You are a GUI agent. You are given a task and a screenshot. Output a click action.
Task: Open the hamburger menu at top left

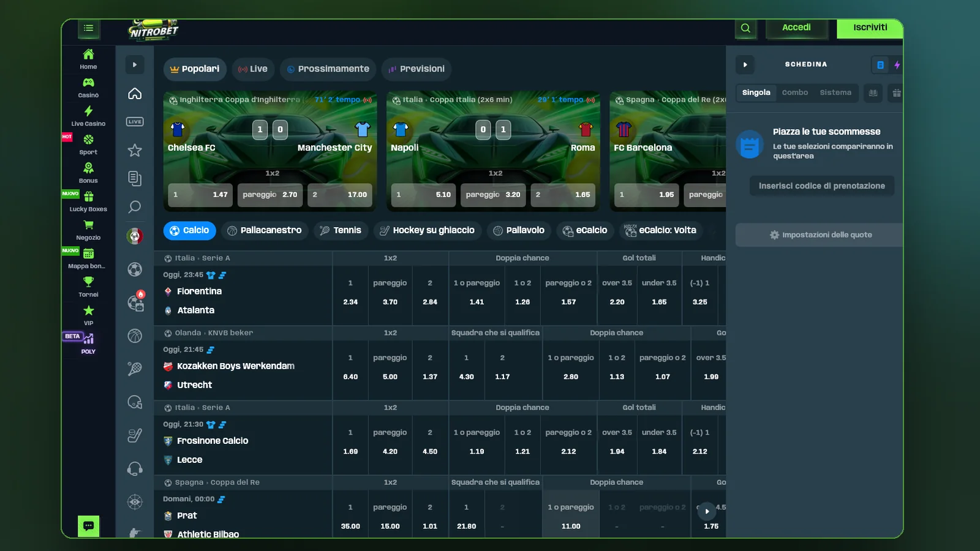pos(89,28)
